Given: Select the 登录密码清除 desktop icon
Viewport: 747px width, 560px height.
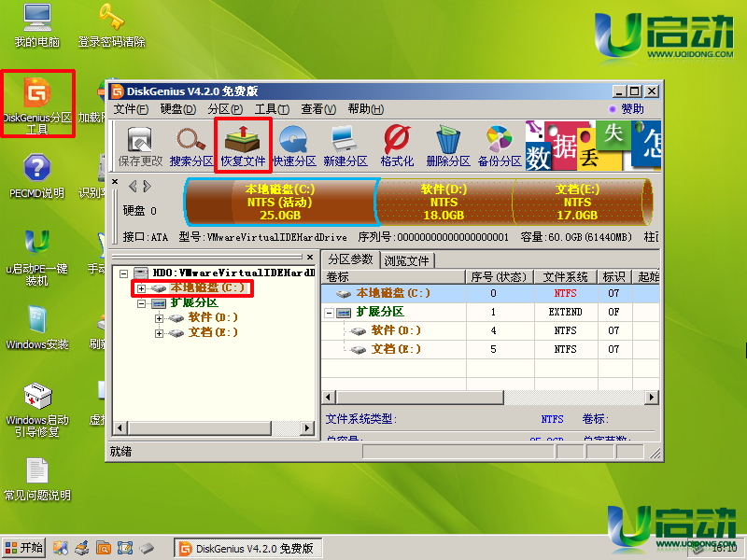Looking at the screenshot, I should point(111,26).
